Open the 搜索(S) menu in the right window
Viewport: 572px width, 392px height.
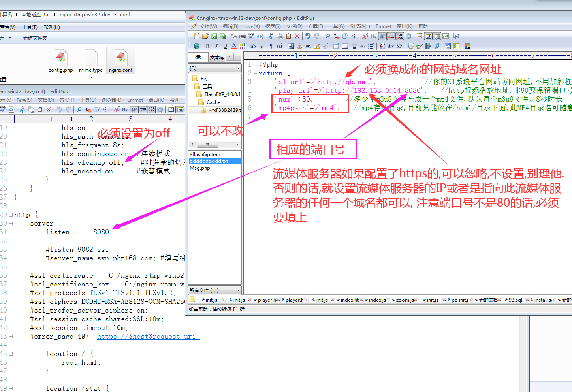point(273,26)
